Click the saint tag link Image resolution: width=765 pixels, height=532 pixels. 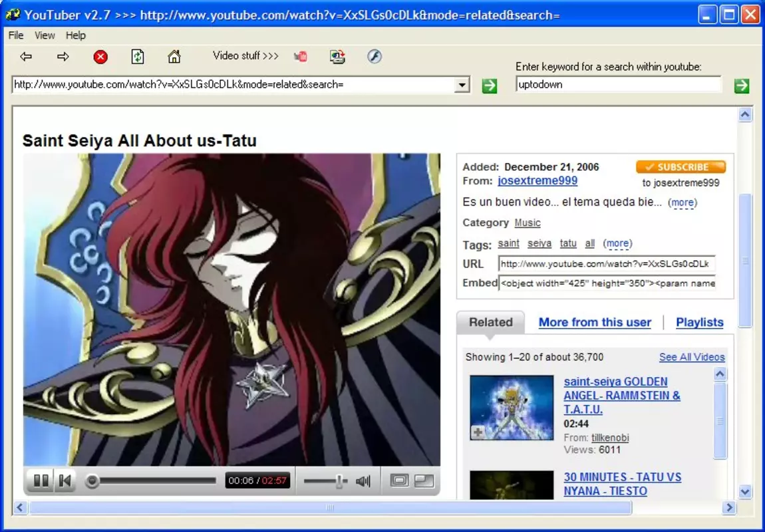pos(508,243)
